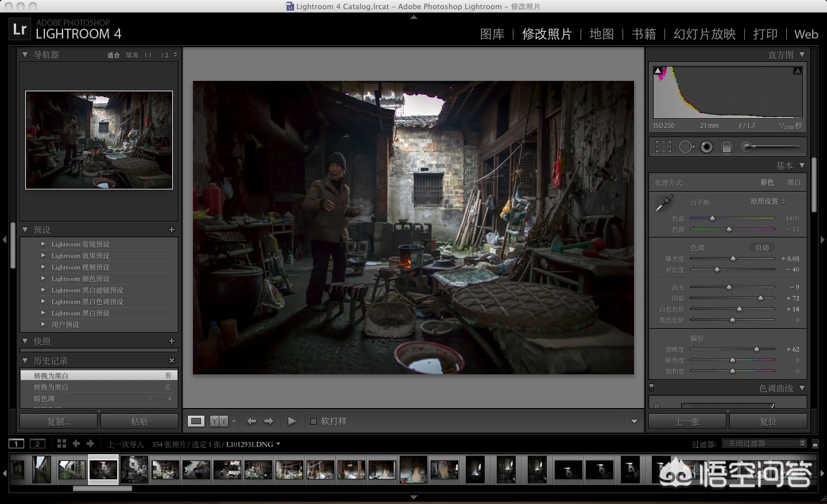
Task: Open the Web module
Action: (x=806, y=34)
